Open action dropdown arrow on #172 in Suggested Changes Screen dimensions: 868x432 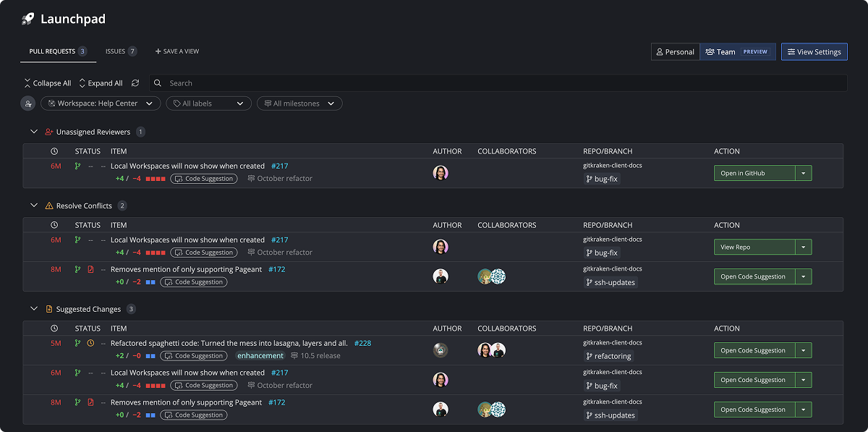pos(804,410)
